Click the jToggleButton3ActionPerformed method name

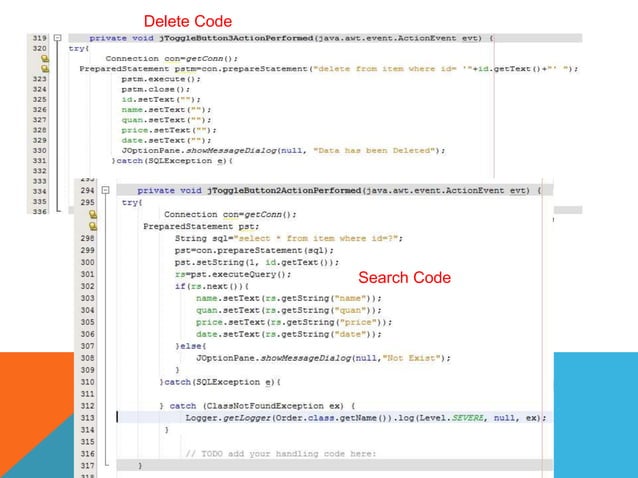(236, 38)
